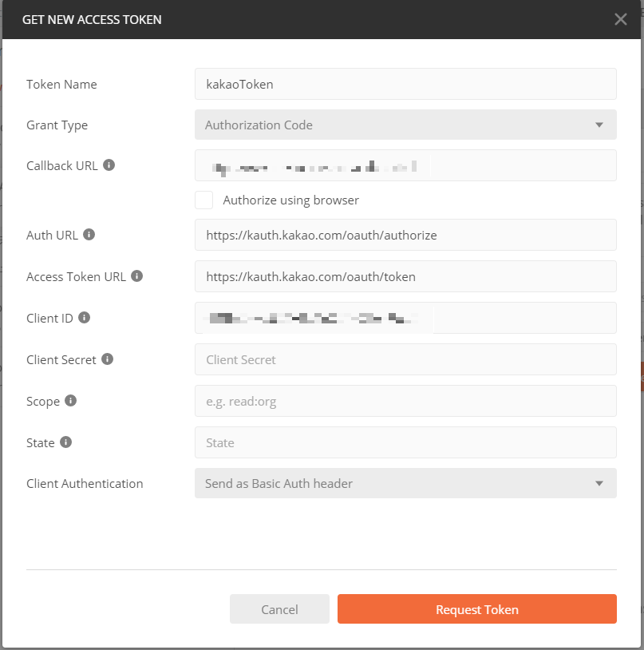The image size is (644, 650).
Task: Click the State info icon
Action: tap(66, 442)
